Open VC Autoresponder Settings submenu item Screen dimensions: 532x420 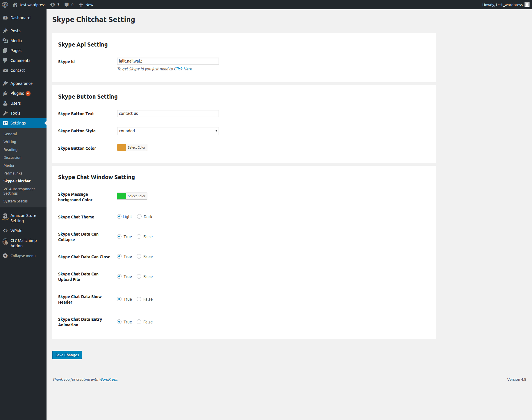[19, 191]
